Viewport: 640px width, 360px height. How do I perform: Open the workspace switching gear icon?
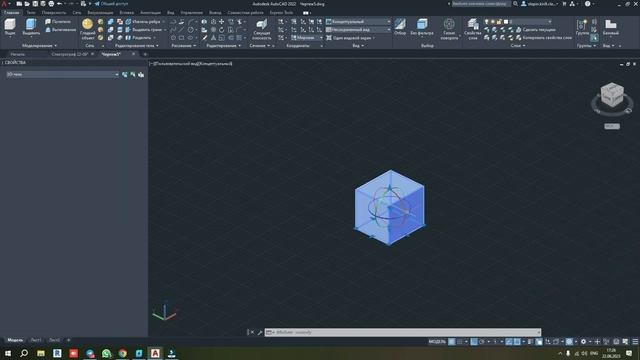[x=583, y=342]
